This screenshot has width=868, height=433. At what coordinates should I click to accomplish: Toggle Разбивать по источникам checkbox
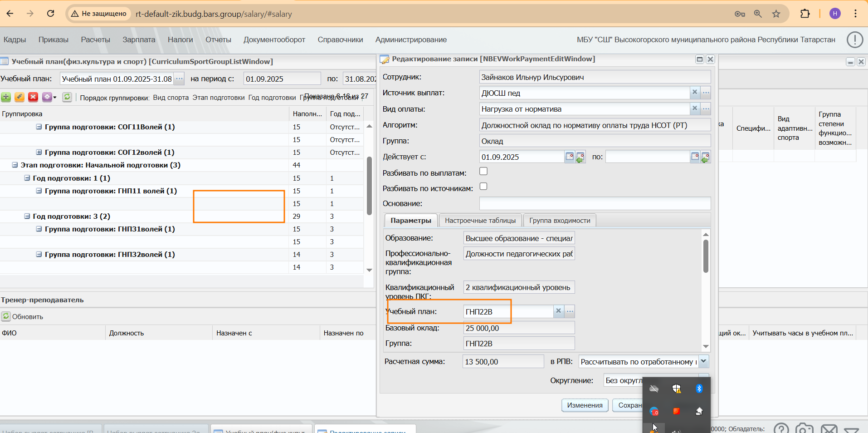[483, 187]
